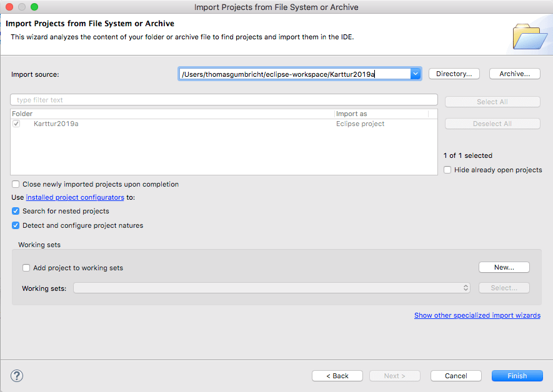The width and height of the screenshot is (553, 392).
Task: Click the Archive... button
Action: coord(514,73)
